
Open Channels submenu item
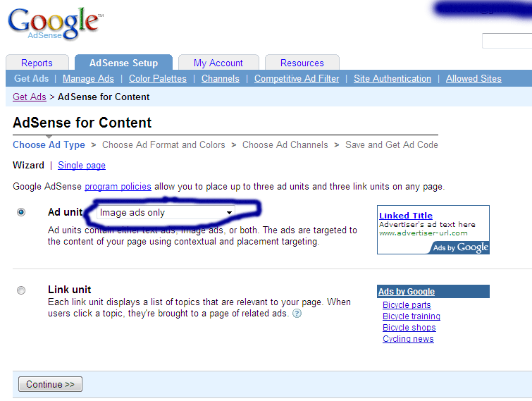tap(221, 79)
